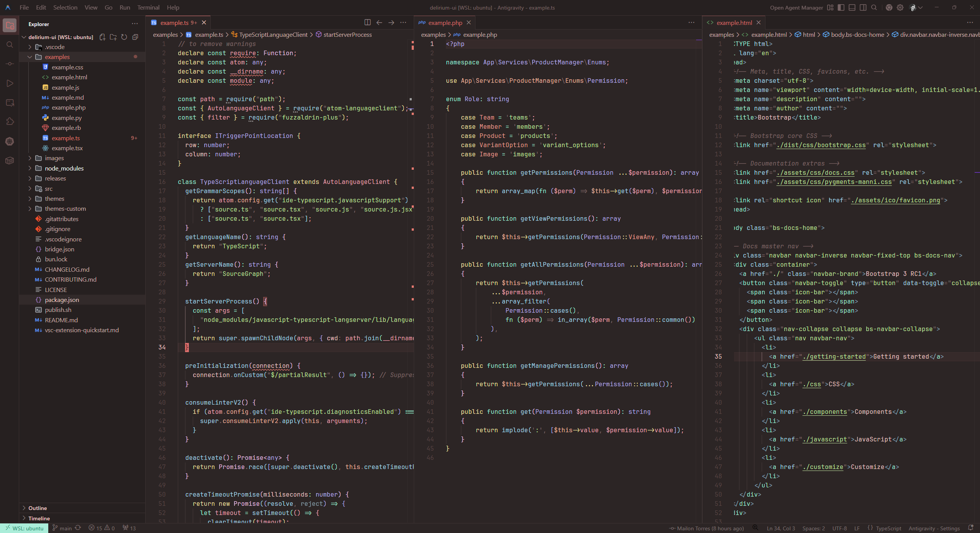
Task: Split the example.ts editor right
Action: coord(367,23)
